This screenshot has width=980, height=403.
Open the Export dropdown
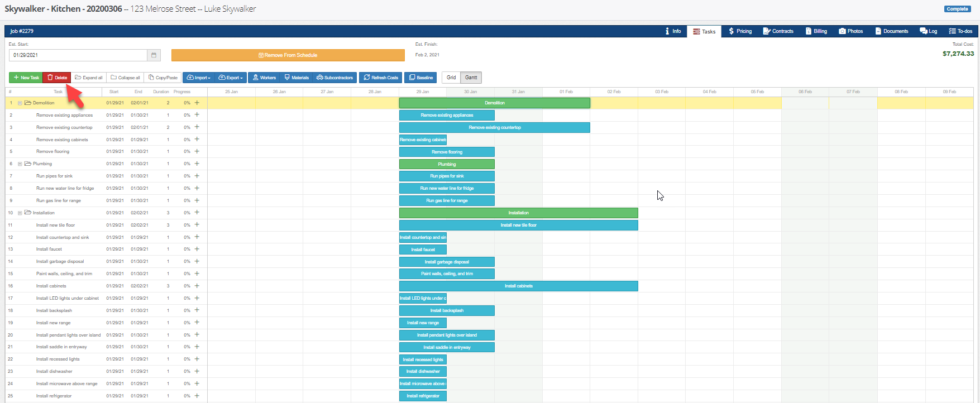pyautogui.click(x=231, y=78)
